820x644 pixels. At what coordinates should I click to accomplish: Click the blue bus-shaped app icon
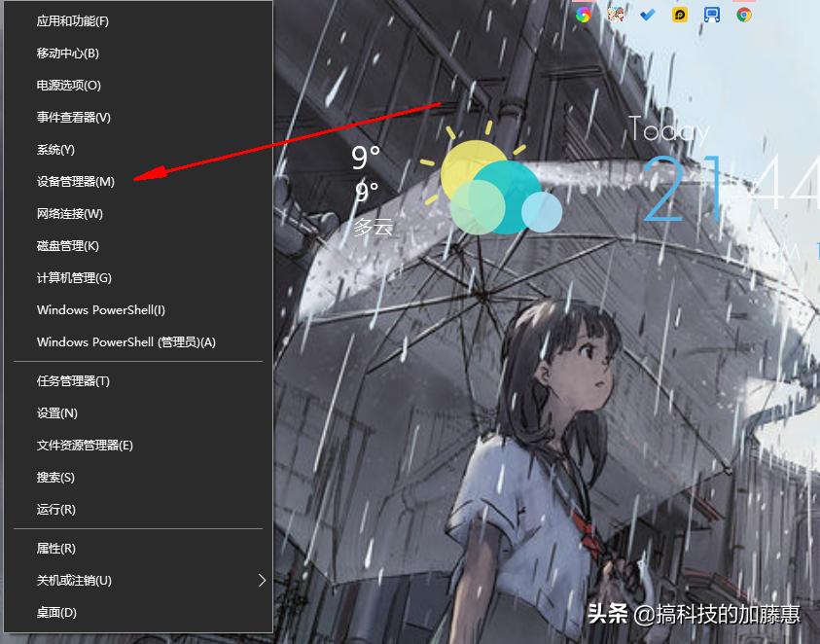point(711,15)
